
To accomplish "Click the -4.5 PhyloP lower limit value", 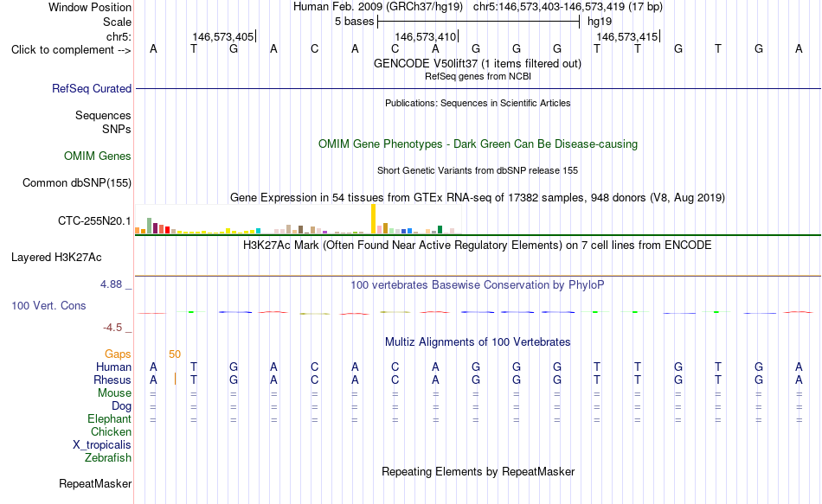I will pyautogui.click(x=112, y=328).
